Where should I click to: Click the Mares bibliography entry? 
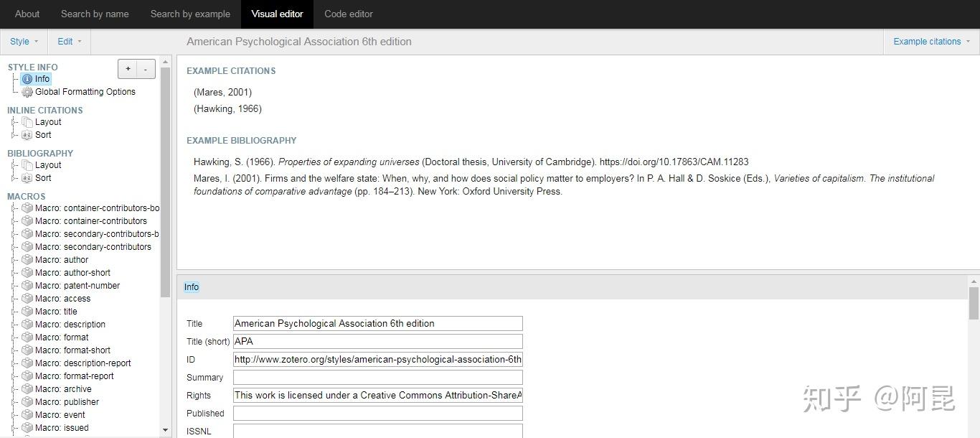click(x=564, y=185)
